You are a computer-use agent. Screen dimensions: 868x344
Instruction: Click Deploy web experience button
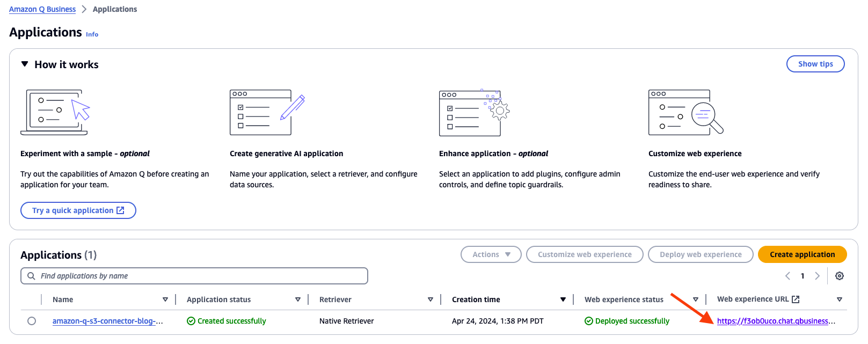(x=701, y=254)
